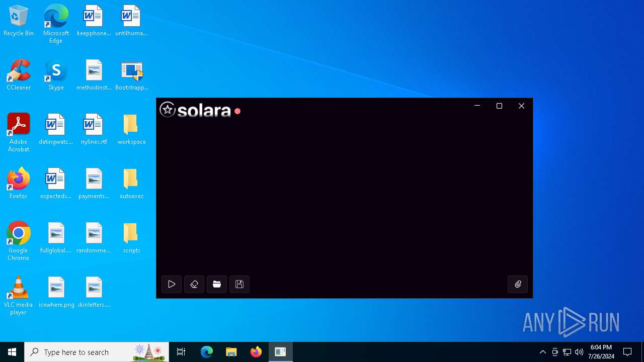This screenshot has height=362, width=644.
Task: Save the script with the floppy disk icon
Action: coord(239,285)
